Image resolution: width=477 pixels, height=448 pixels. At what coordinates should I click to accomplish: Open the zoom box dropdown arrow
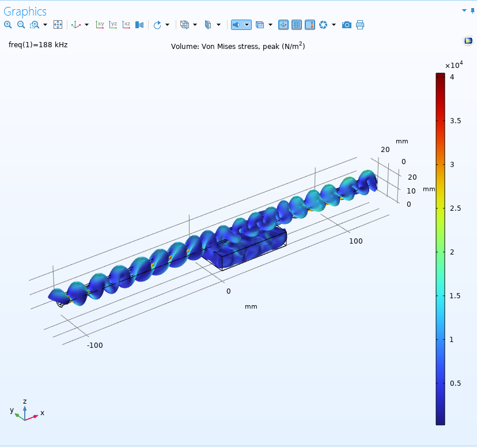coord(45,25)
